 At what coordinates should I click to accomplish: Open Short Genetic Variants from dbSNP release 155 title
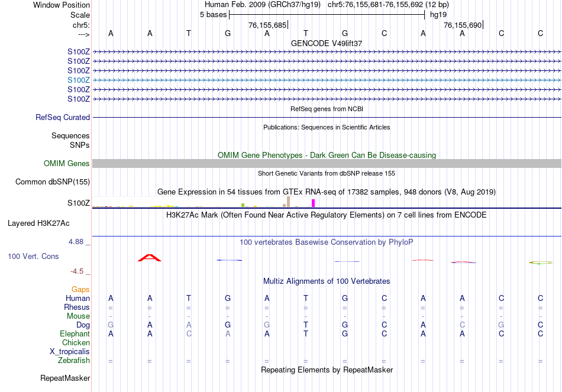[327, 173]
